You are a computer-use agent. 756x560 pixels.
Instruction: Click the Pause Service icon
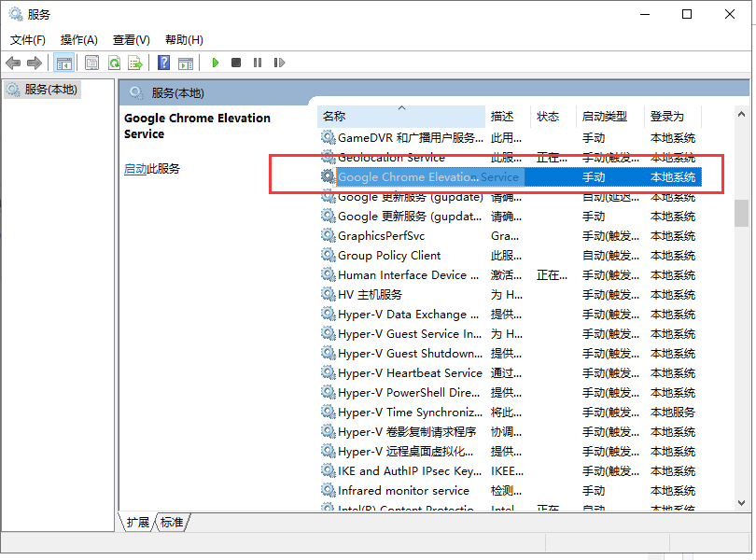[x=258, y=63]
